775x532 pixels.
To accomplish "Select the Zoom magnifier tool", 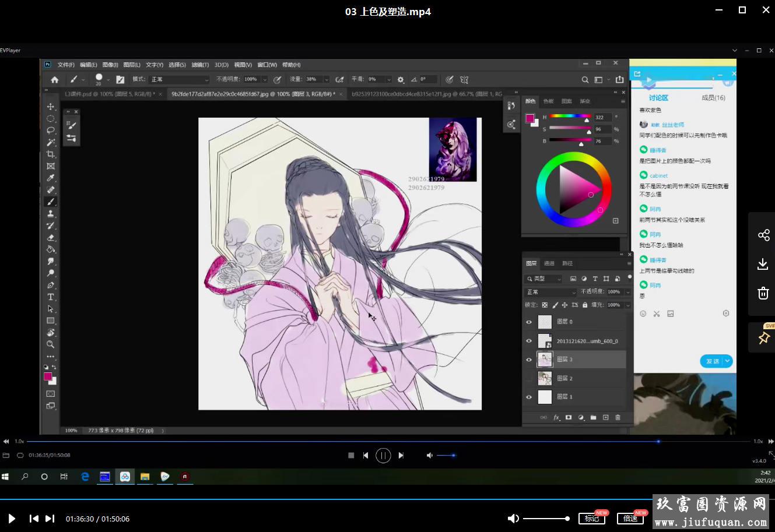I will click(51, 344).
